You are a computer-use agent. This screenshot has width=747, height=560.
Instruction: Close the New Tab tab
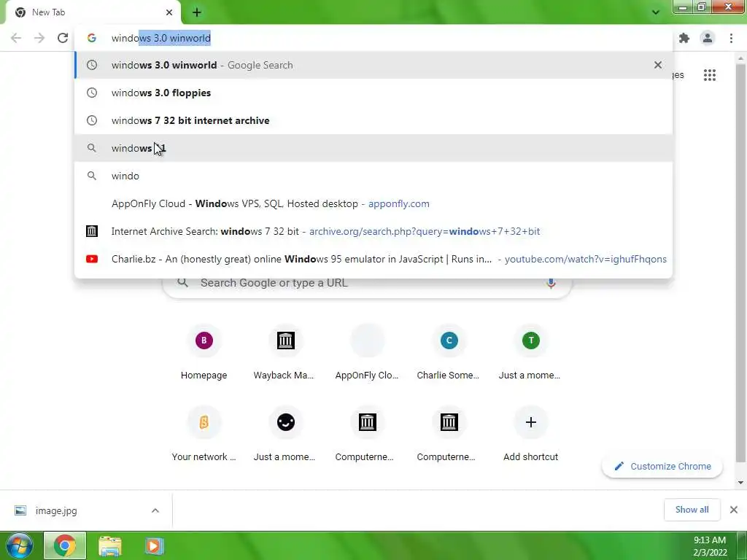(x=169, y=12)
